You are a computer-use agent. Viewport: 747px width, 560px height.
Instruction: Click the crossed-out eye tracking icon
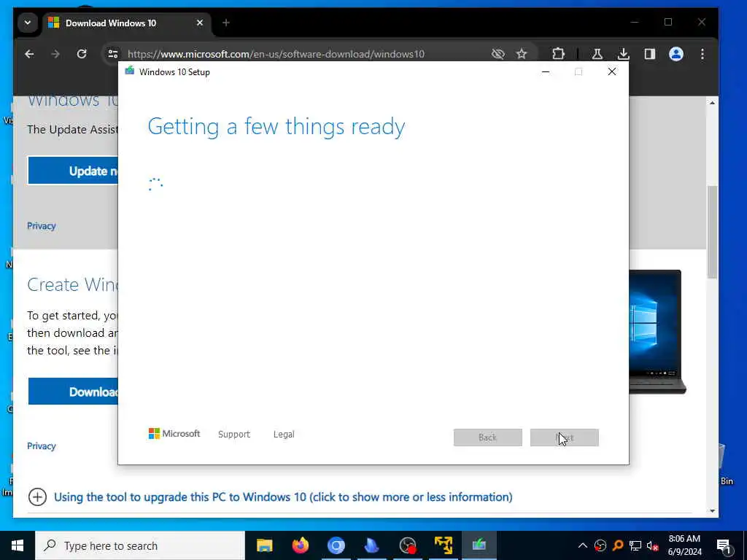tap(498, 54)
